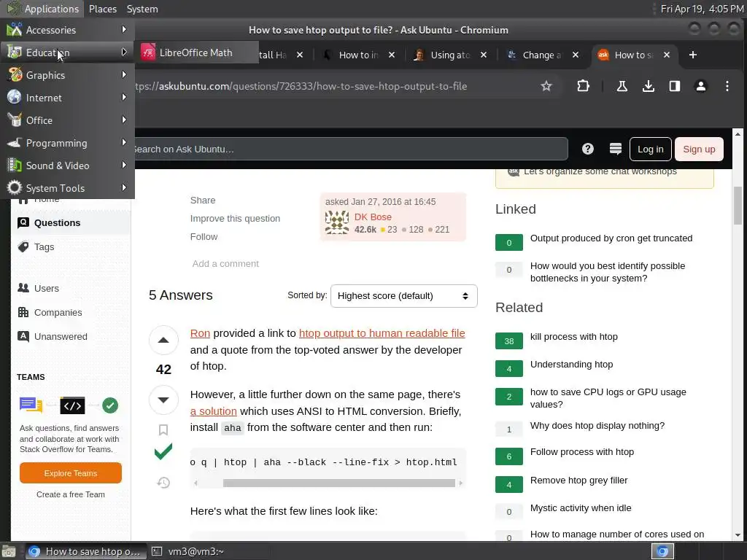Show answer activity history clock icon

click(x=163, y=483)
